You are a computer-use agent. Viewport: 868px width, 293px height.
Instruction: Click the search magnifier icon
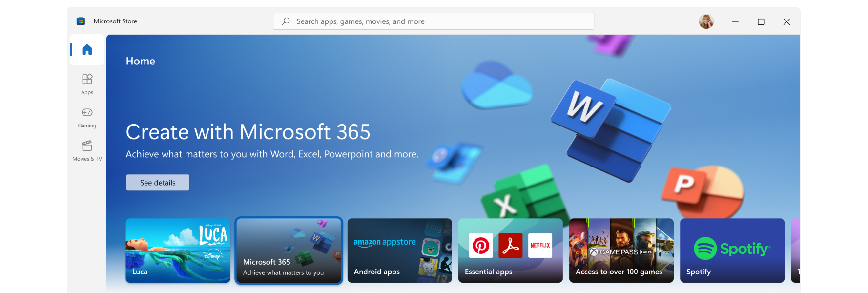[x=286, y=21]
